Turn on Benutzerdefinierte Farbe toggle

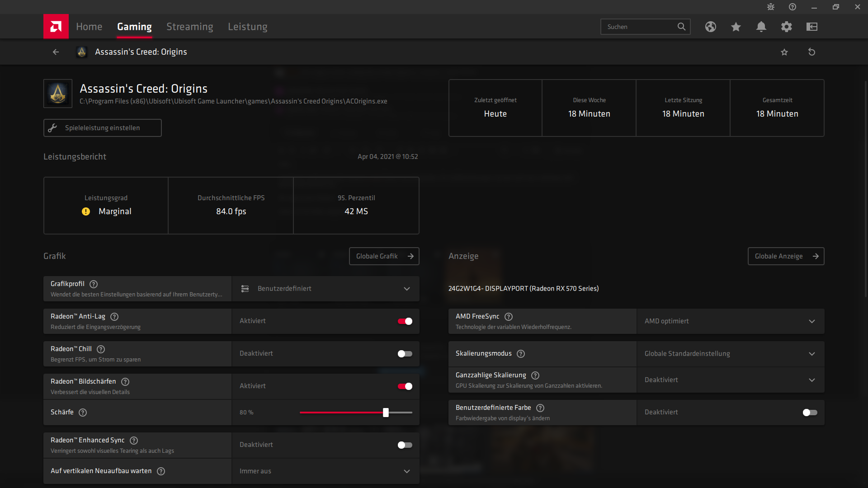[x=810, y=413]
